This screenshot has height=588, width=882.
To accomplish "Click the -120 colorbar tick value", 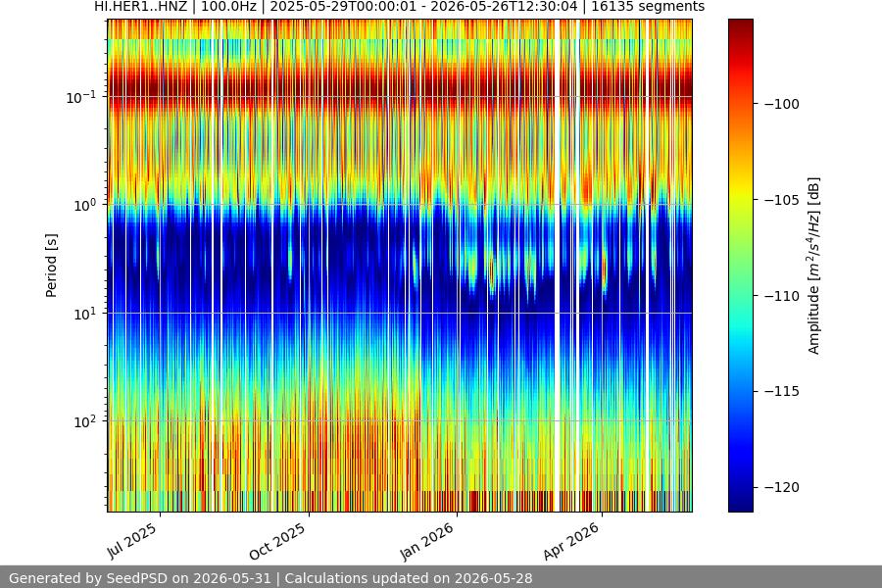I will pyautogui.click(x=782, y=487).
